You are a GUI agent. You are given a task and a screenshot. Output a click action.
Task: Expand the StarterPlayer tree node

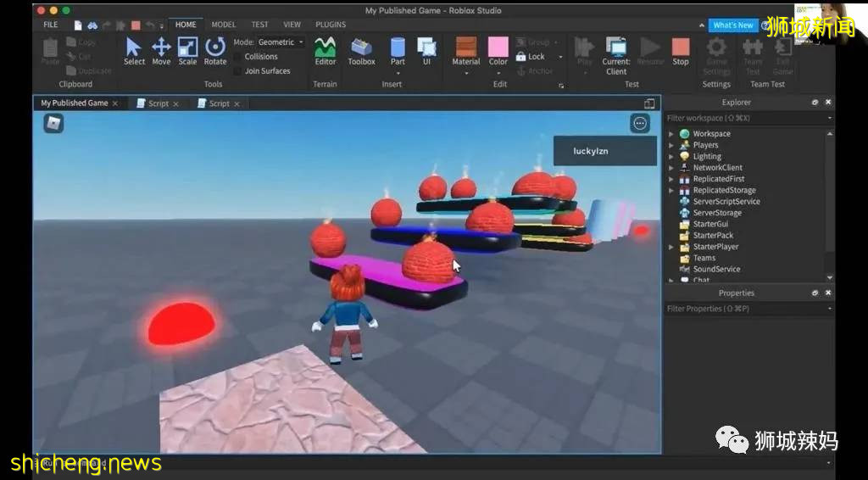coord(671,247)
